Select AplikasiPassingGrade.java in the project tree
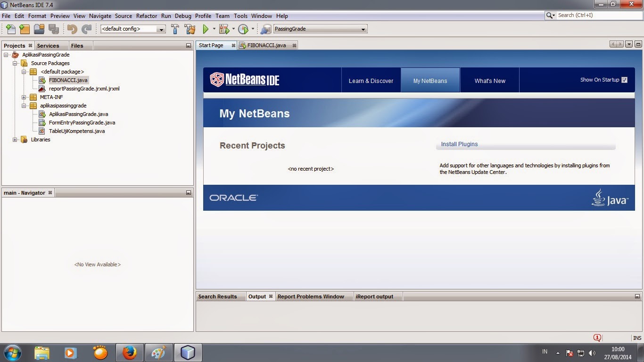The width and height of the screenshot is (644, 362). pos(79,114)
